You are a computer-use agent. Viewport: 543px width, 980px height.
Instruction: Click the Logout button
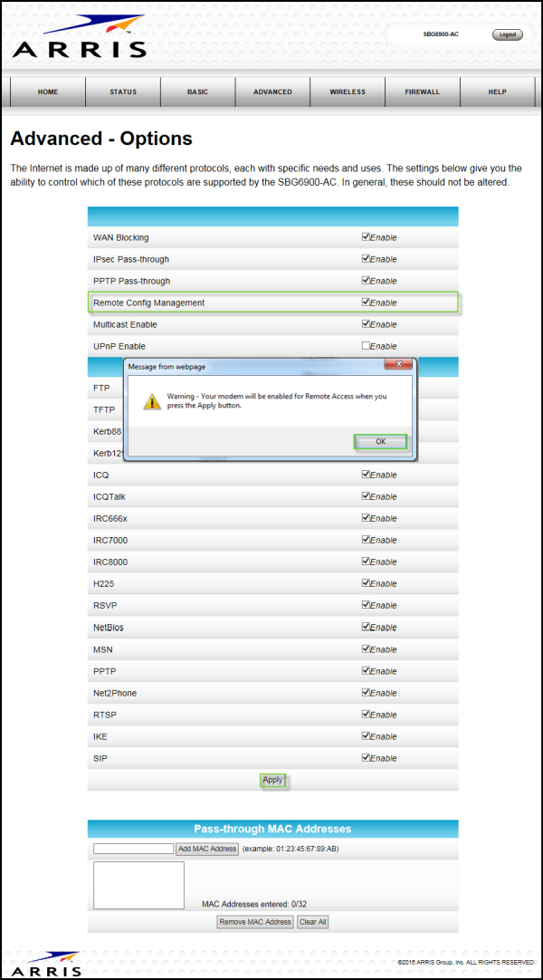click(507, 34)
